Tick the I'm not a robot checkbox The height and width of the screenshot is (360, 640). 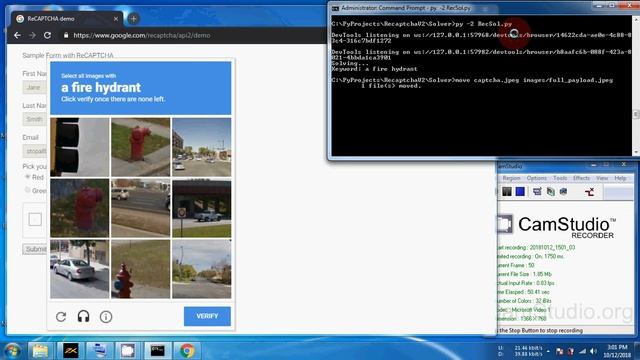tap(35, 219)
